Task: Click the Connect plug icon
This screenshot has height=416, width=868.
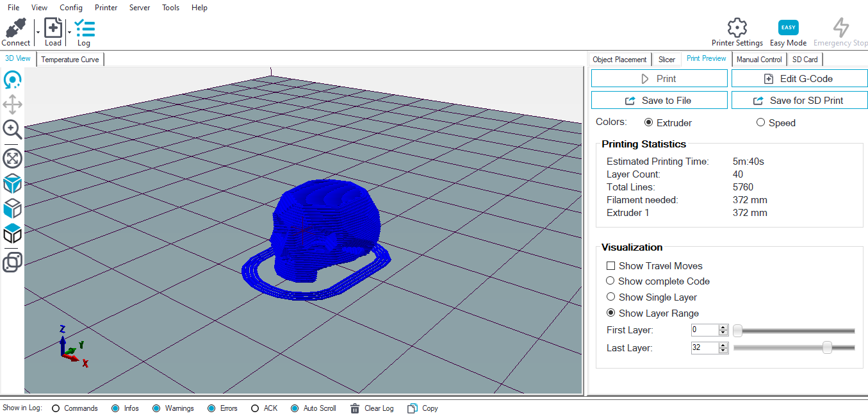Action: [15, 28]
